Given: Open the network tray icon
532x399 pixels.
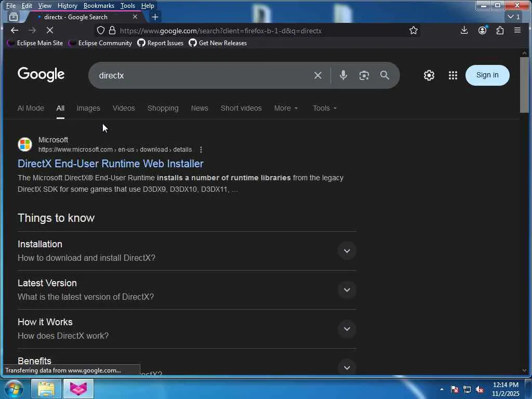Looking at the screenshot, I should [x=467, y=390].
